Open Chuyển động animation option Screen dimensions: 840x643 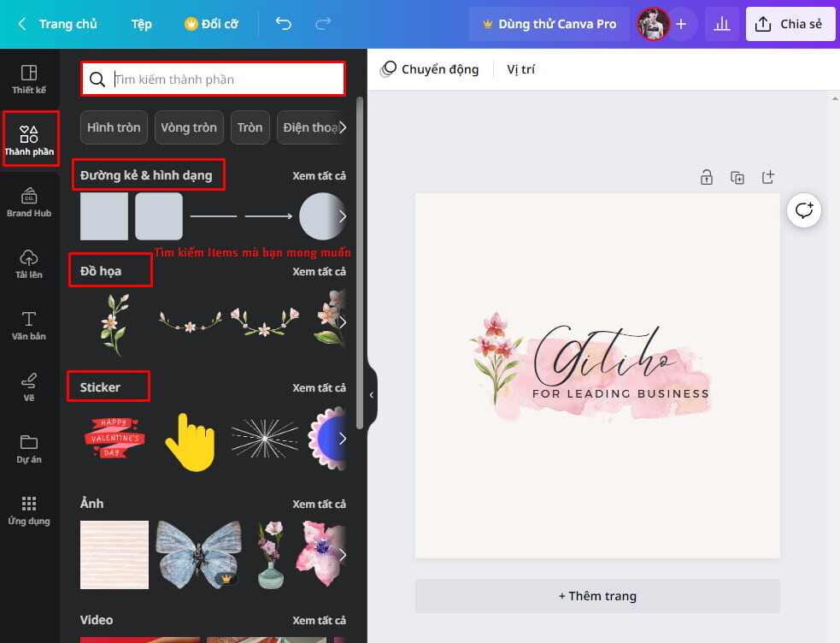(x=440, y=69)
